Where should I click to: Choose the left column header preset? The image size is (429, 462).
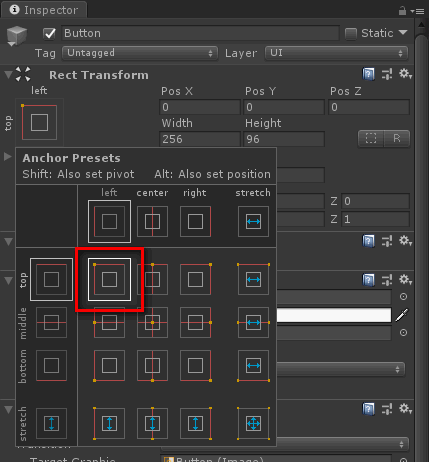coord(109,221)
